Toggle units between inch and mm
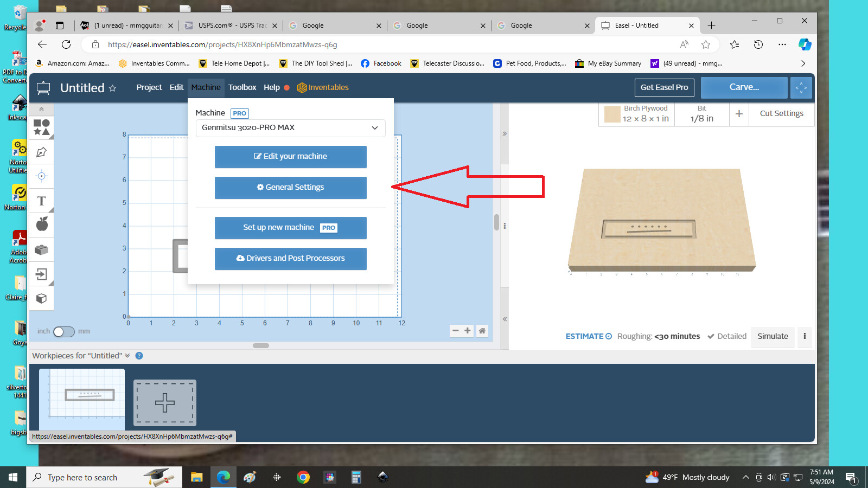This screenshot has width=868, height=488. point(63,331)
